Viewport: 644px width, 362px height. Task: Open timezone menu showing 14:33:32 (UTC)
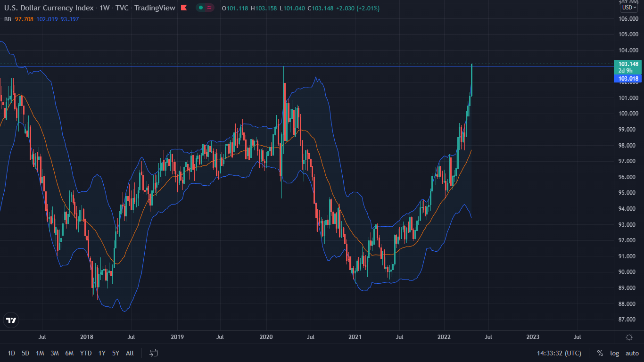point(559,353)
